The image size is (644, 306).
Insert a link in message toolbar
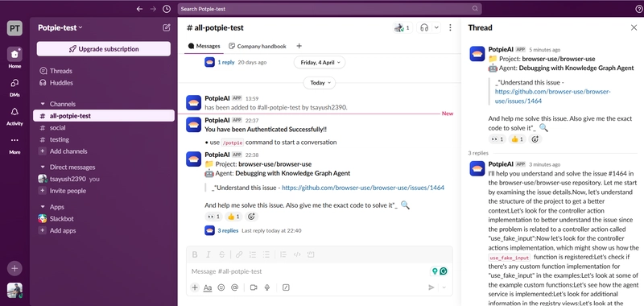click(238, 254)
